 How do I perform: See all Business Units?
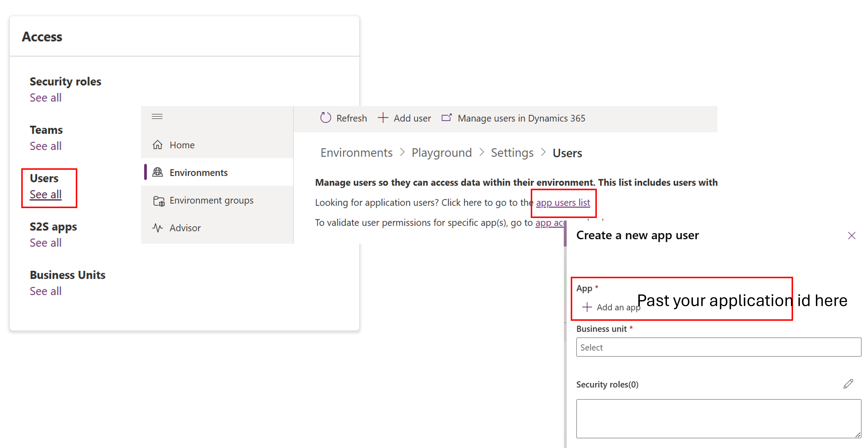click(x=45, y=291)
